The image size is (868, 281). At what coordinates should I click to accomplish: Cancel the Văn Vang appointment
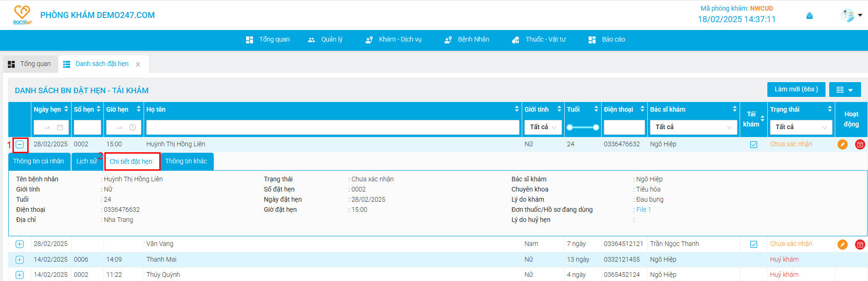coord(860,244)
